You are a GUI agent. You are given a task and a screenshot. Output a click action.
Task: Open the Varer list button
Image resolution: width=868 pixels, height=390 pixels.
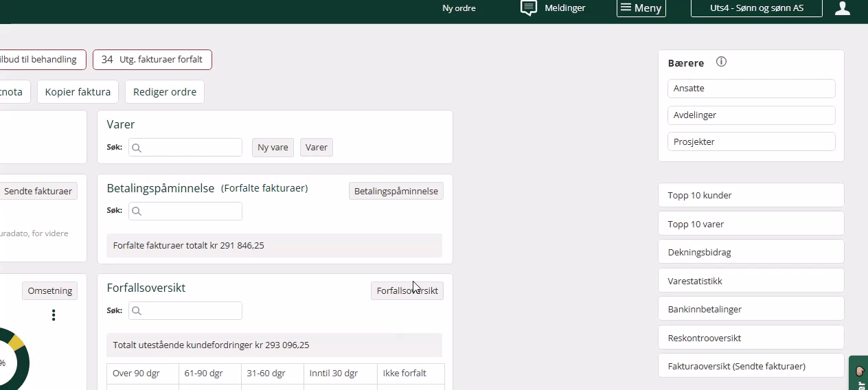(317, 148)
